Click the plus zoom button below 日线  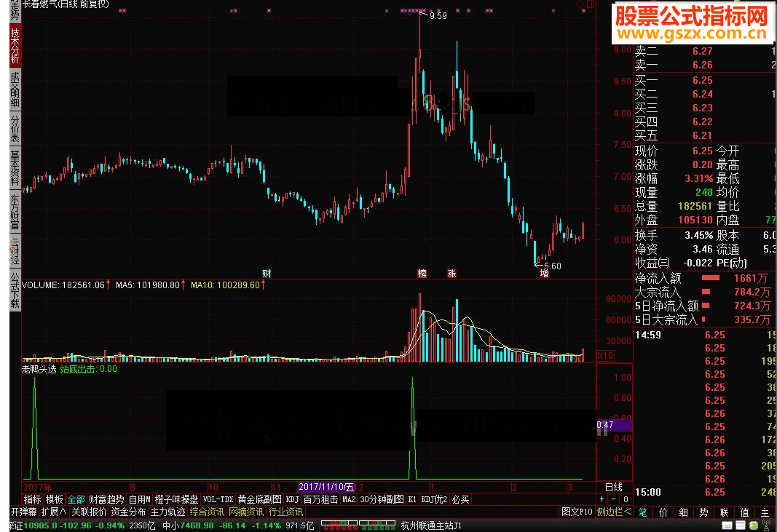coord(602,499)
